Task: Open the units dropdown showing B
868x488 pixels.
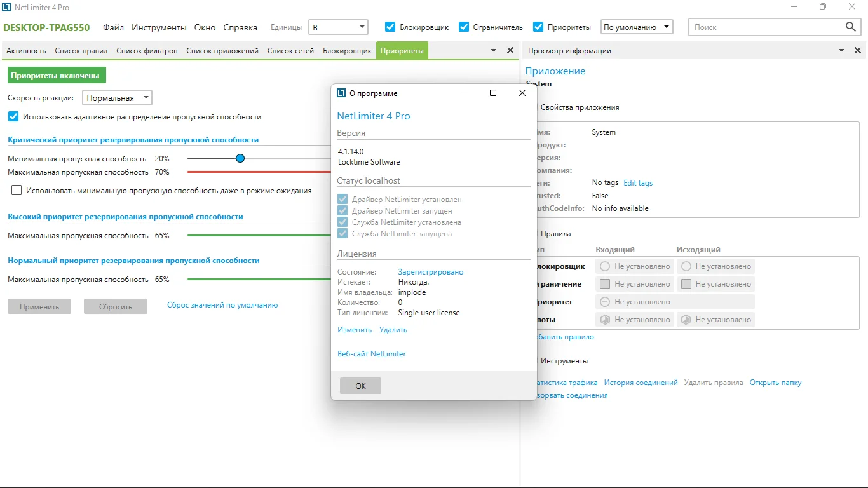Action: 338,27
